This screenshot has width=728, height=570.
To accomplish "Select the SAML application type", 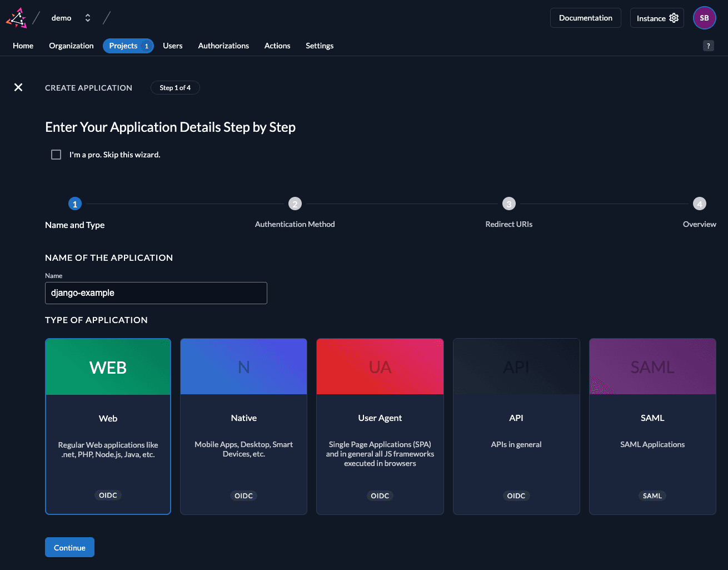I will pos(652,426).
